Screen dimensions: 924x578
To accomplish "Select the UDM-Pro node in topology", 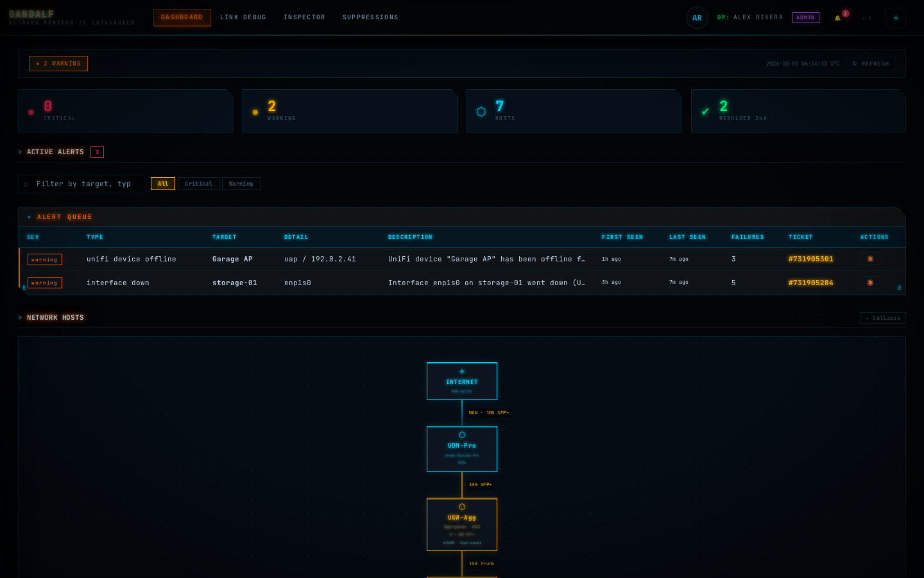I will click(462, 449).
